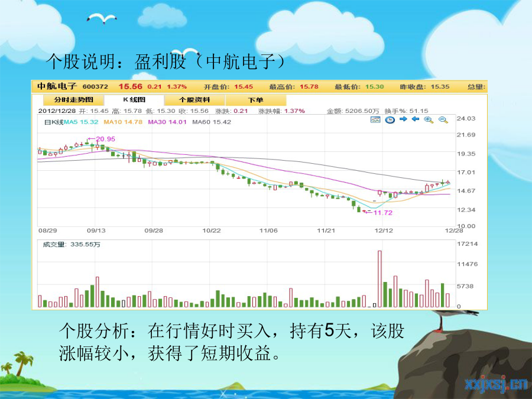Click the clock time-period icon
The height and width of the screenshot is (399, 532).
[x=390, y=120]
